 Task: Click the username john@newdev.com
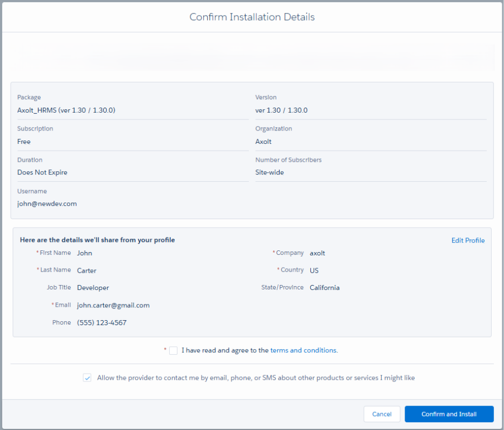click(x=47, y=204)
